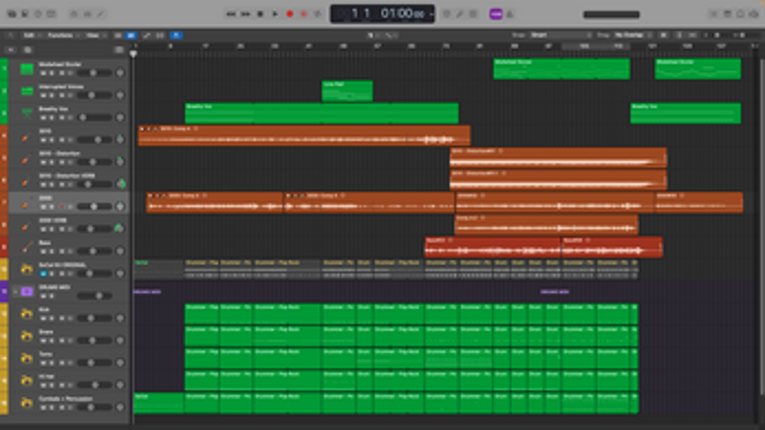Collapse the DRUMS MIDI track stack

[14, 292]
